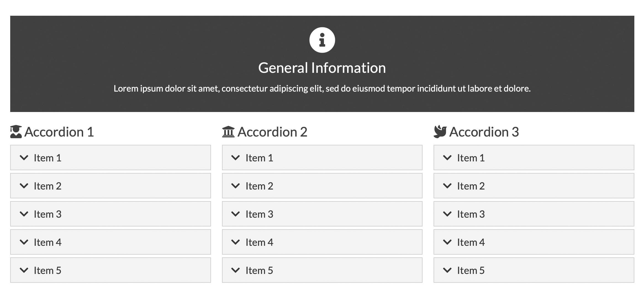Expand Item 5 in Accordion 2
The image size is (644, 304).
[x=322, y=270]
